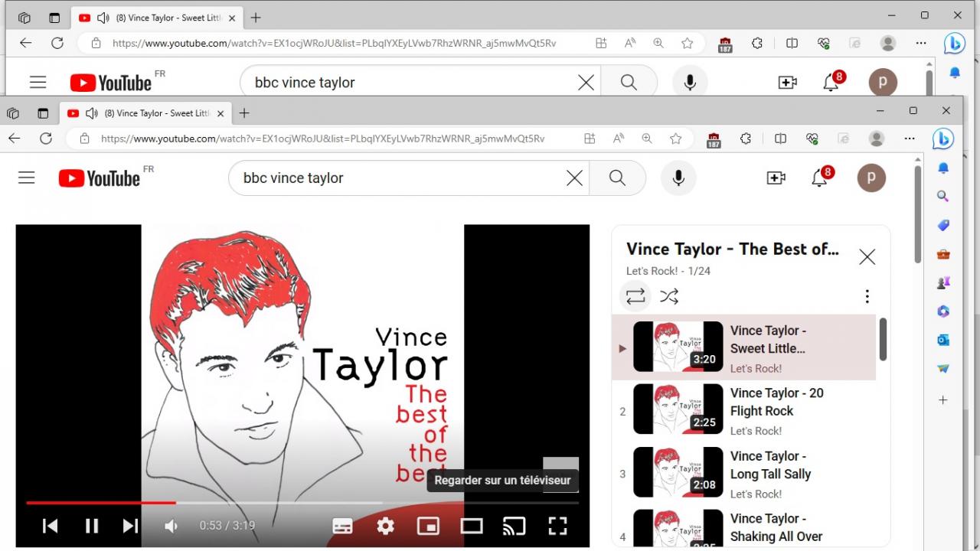Select the Vince Taylor tab in front window
Viewport: 980px width, 551px height.
point(145,113)
